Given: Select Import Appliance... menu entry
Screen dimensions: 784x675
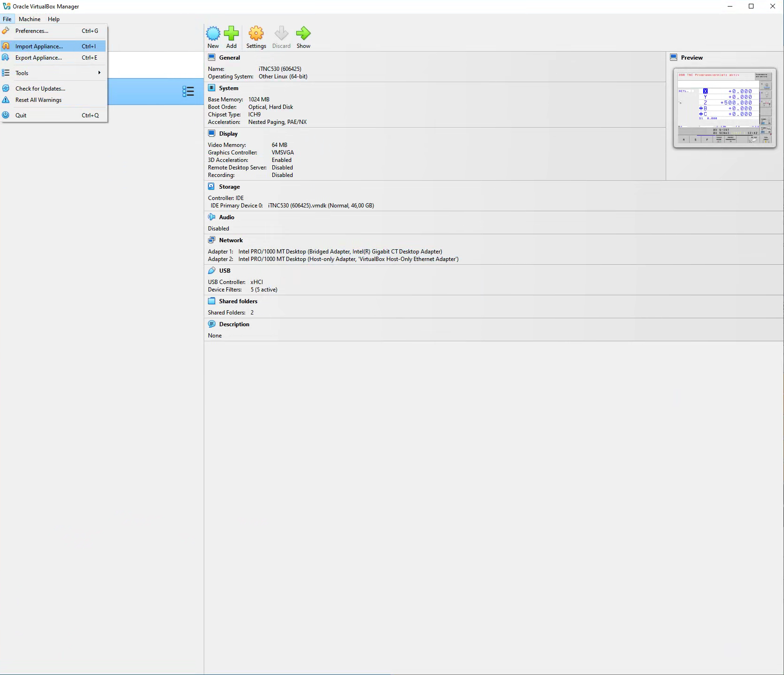Looking at the screenshot, I should (54, 46).
